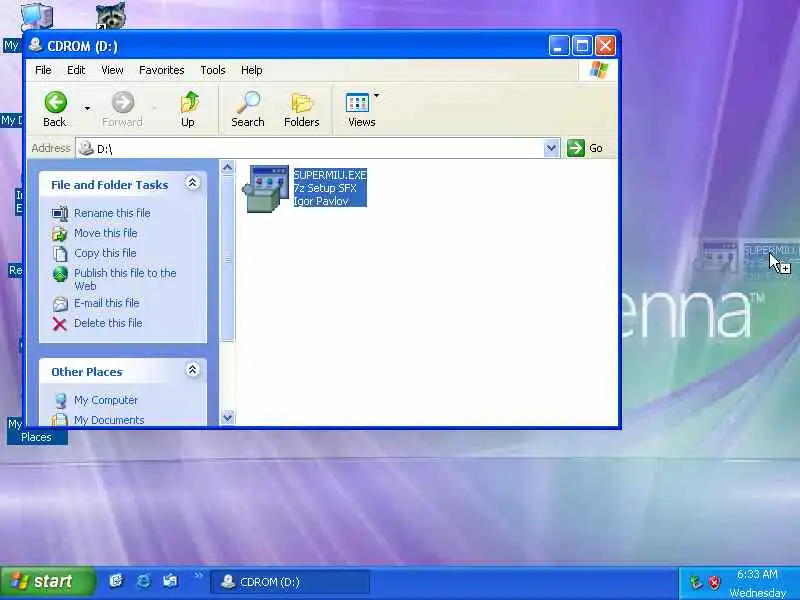Viewport: 800px width, 600px height.
Task: Click the Rename this file icon
Action: coord(60,213)
